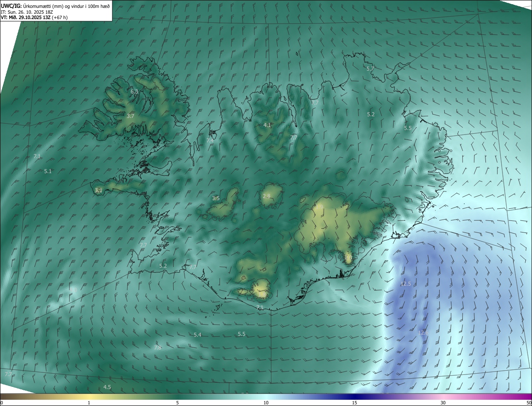
Task: Click the (+67 h) forecast offset text
Action: [60, 17]
